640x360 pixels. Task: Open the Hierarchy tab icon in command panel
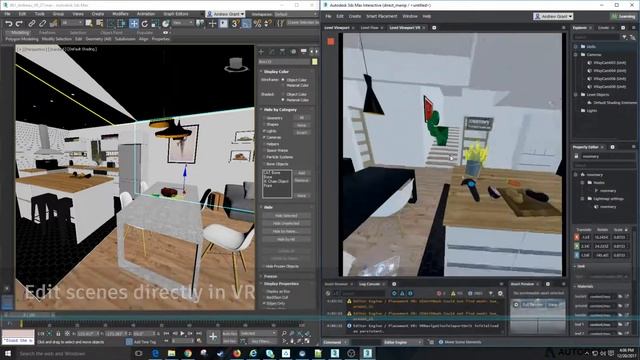(282, 51)
